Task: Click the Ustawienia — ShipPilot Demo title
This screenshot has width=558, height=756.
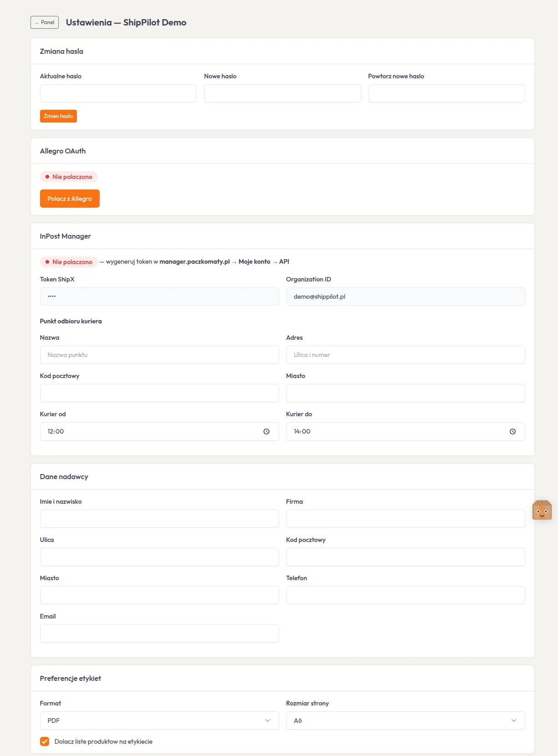Action: [x=126, y=22]
